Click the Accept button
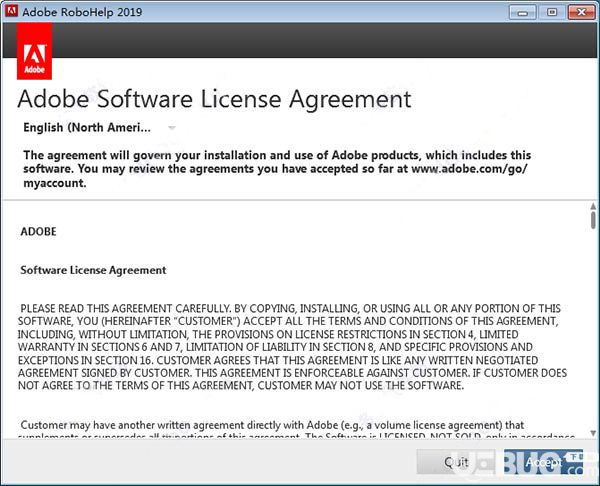This screenshot has height=486, width=600. (543, 462)
